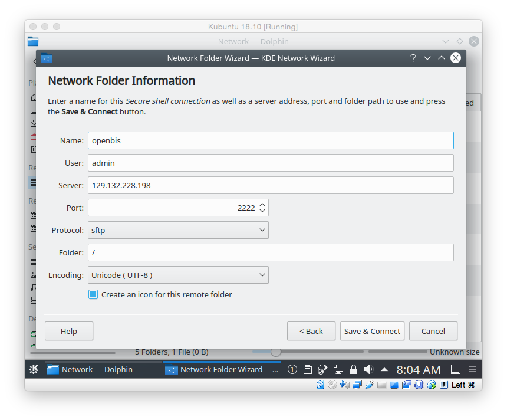Open the Encoding Unicode dropdown
Image resolution: width=507 pixels, height=420 pixels.
click(178, 275)
